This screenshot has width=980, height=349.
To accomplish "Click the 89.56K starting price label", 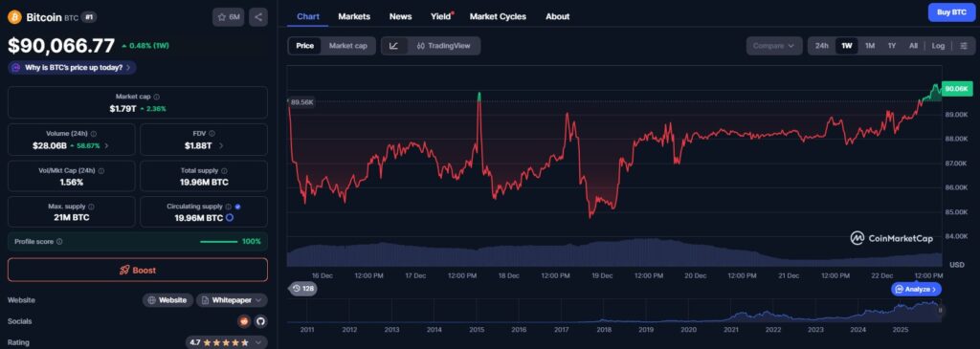I will [x=302, y=101].
